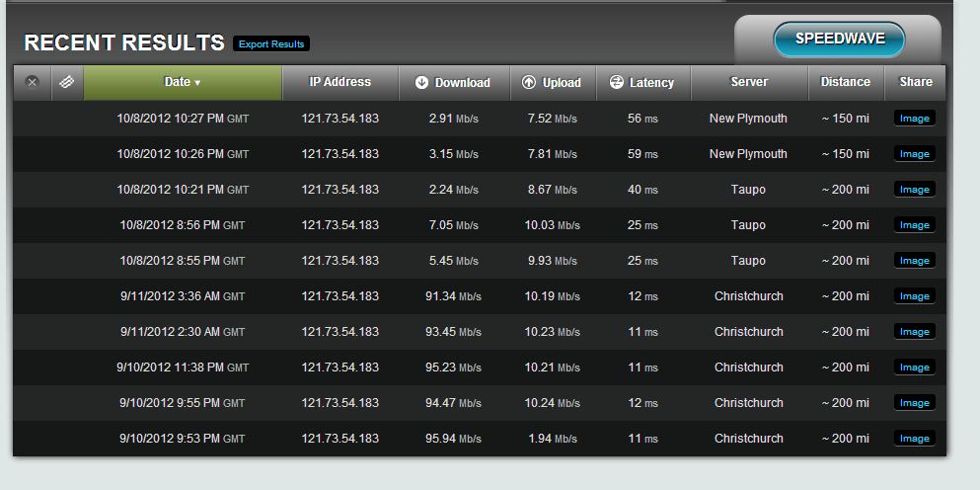Click the 2.91 Mb/s download value
980x490 pixels.
click(x=454, y=119)
